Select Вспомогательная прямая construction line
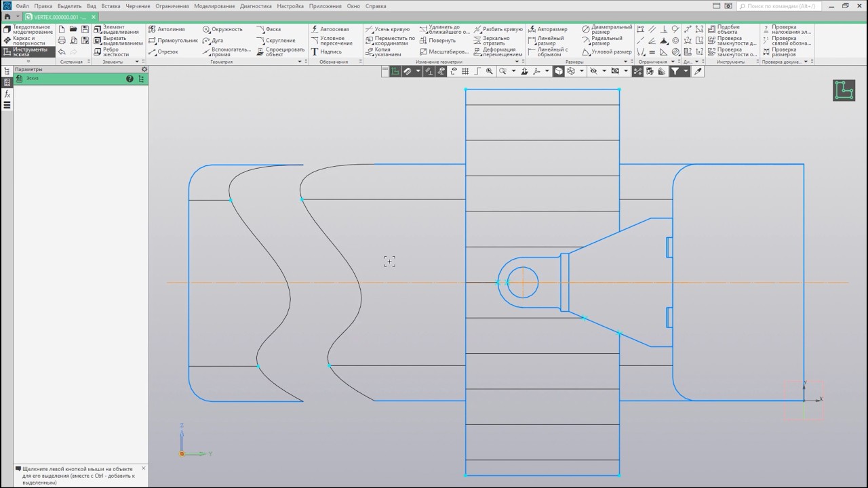868x488 pixels. tap(226, 52)
